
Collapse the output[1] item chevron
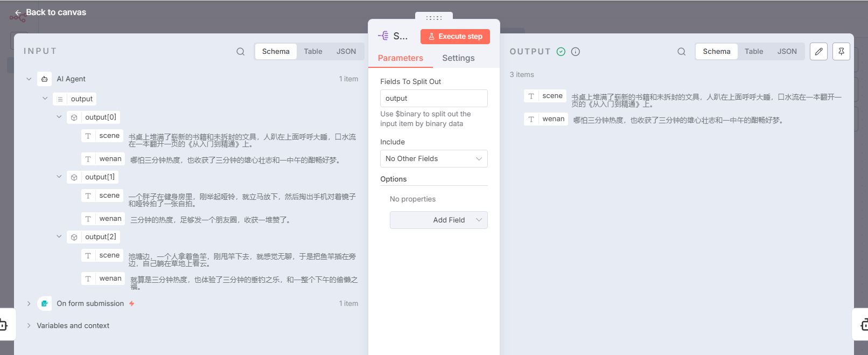pos(59,177)
